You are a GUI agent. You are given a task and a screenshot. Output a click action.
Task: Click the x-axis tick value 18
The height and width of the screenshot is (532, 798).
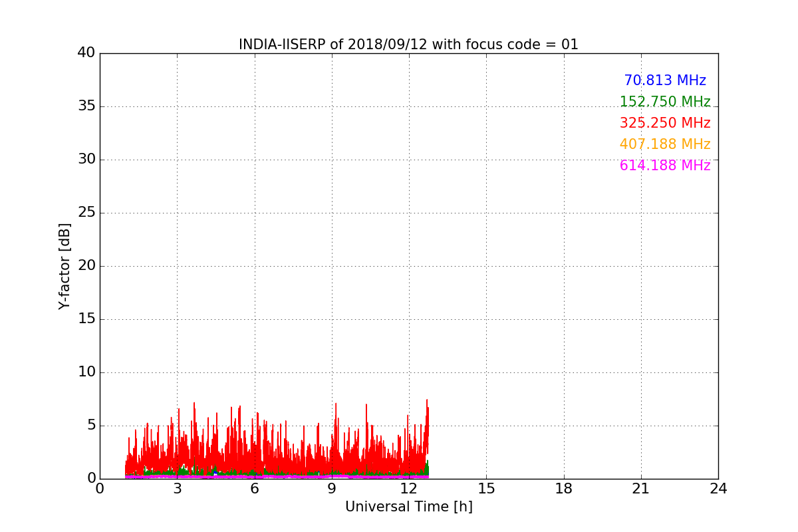click(x=564, y=489)
